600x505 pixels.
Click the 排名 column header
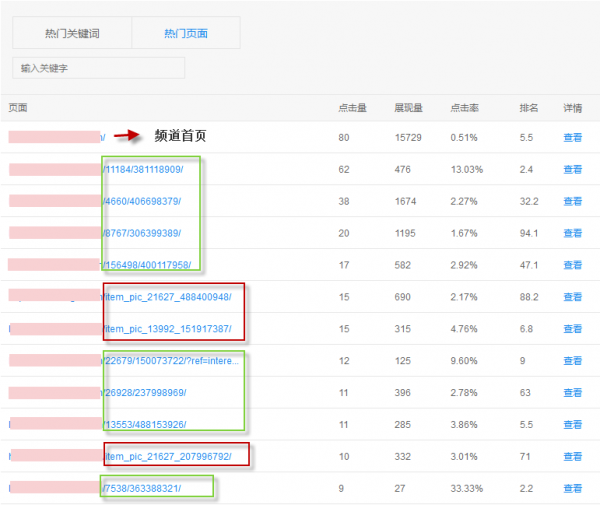click(529, 107)
